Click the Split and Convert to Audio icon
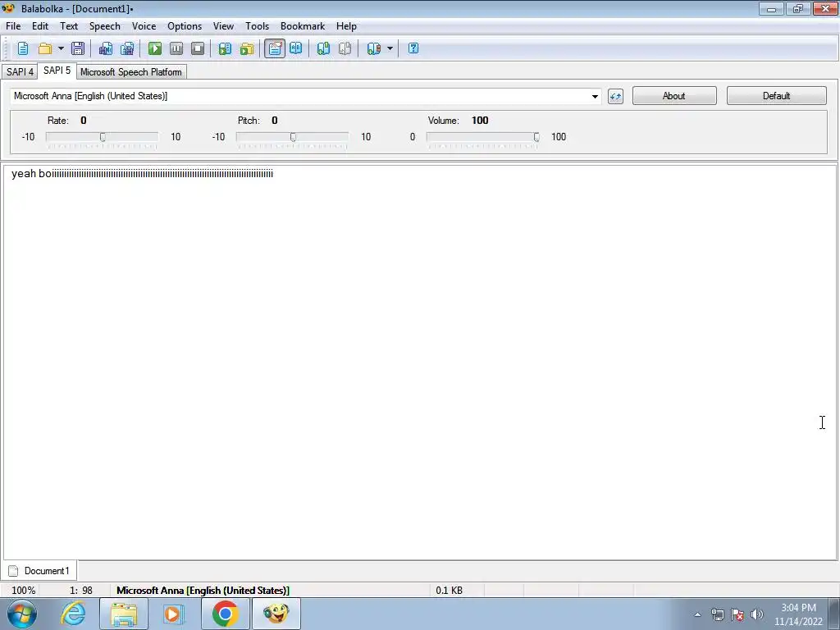This screenshot has height=630, width=840. point(127,48)
